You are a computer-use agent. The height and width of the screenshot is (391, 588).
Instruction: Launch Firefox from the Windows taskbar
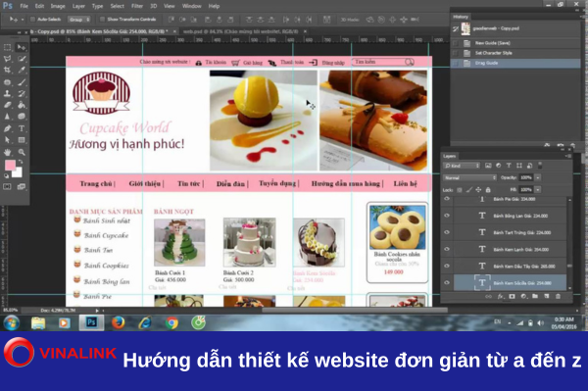coord(119,322)
